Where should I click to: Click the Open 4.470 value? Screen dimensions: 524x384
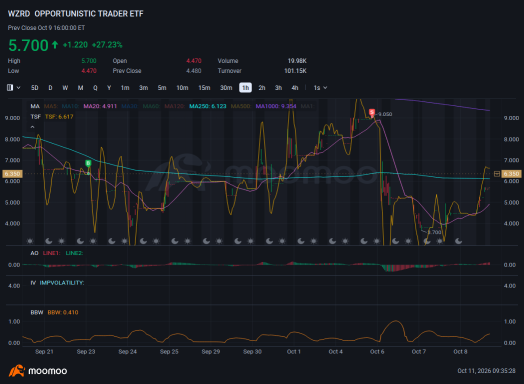click(194, 61)
